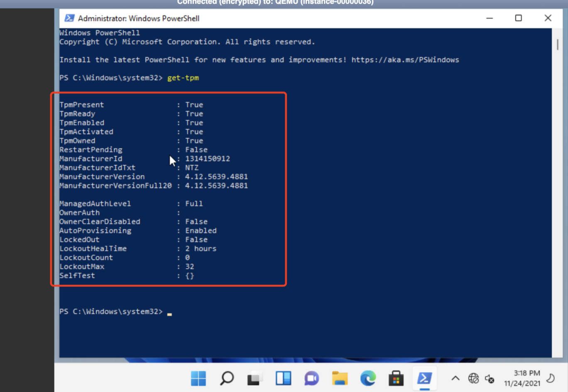Open the Widgets panel
Image resolution: width=568 pixels, height=392 pixels.
tap(283, 378)
